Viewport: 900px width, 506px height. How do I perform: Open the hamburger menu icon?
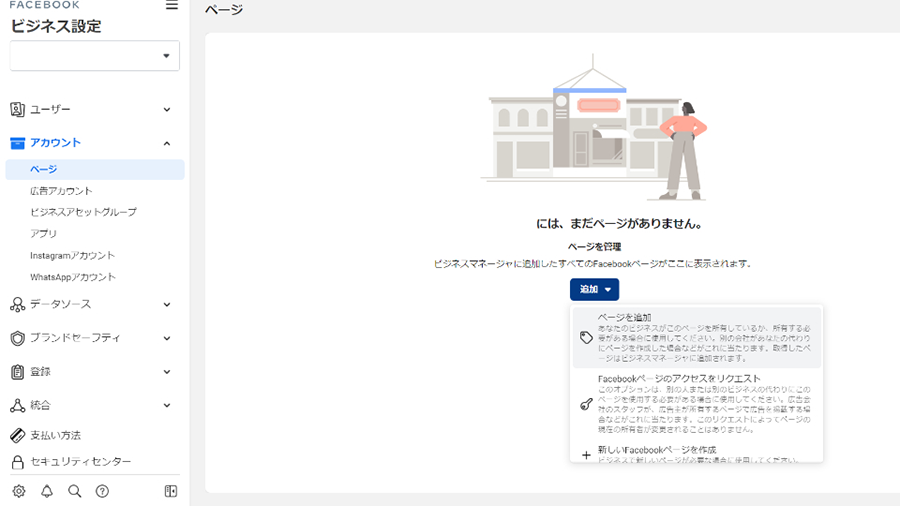pyautogui.click(x=172, y=5)
